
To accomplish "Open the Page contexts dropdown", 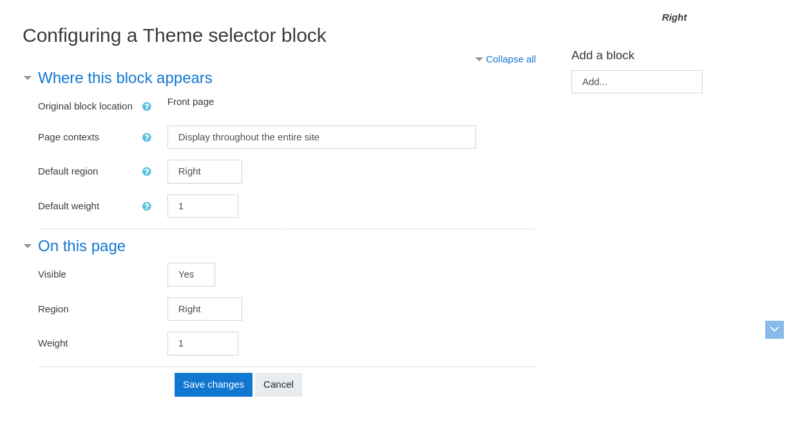I will [x=321, y=137].
